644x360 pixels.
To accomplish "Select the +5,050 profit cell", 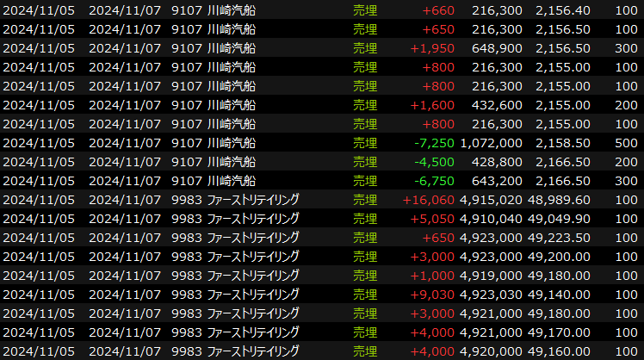I will tap(433, 219).
